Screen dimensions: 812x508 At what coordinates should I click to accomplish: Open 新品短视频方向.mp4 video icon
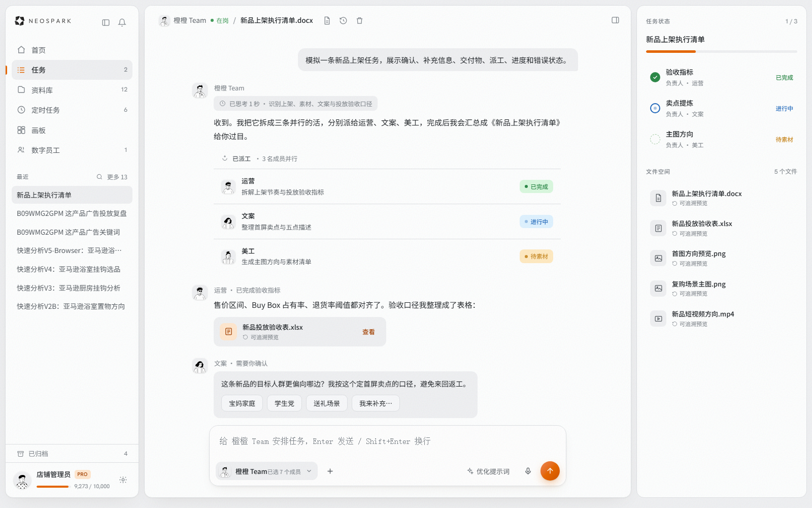tap(658, 319)
